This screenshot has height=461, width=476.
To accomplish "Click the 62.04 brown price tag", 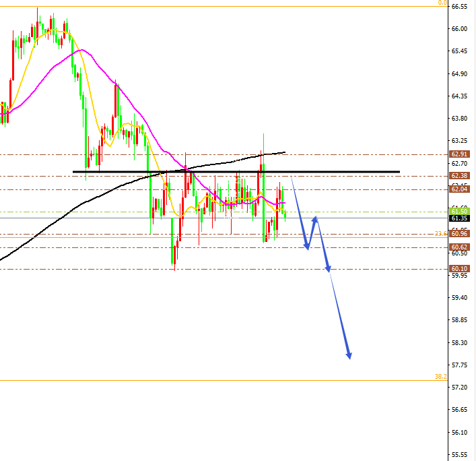I will point(459,189).
